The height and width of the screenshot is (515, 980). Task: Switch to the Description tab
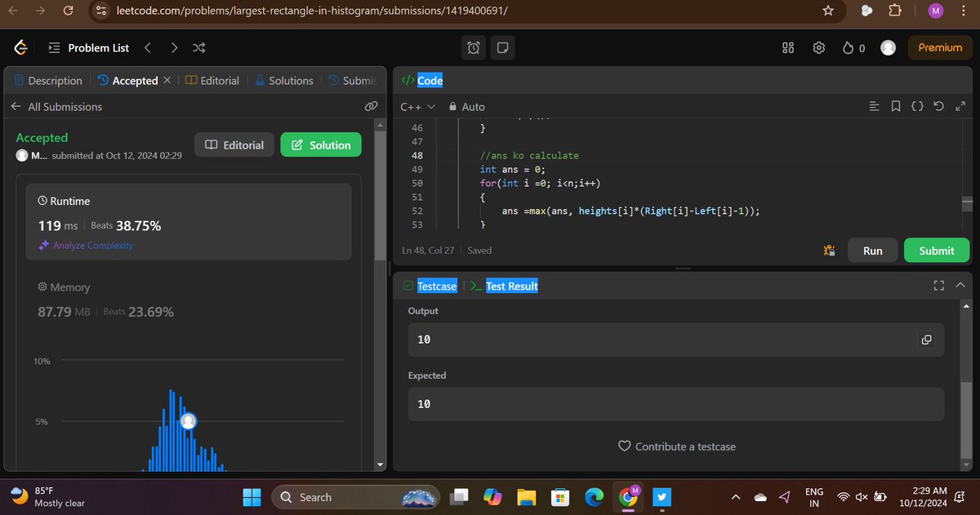point(48,81)
